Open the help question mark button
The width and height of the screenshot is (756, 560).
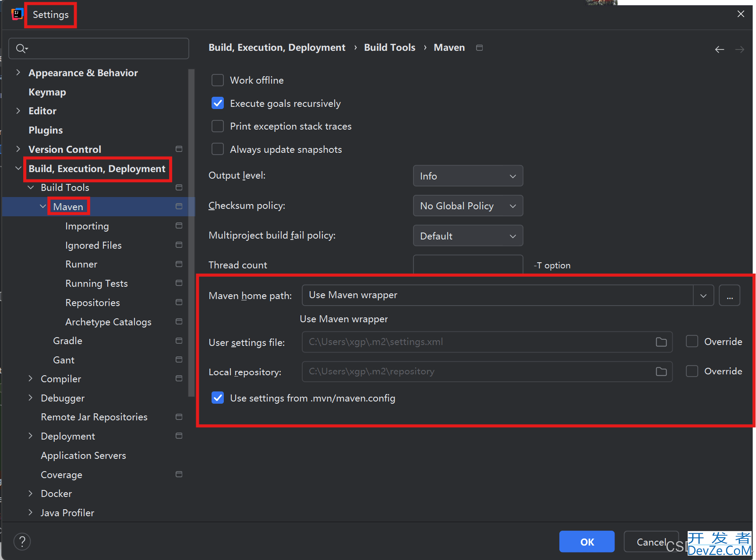click(x=22, y=542)
